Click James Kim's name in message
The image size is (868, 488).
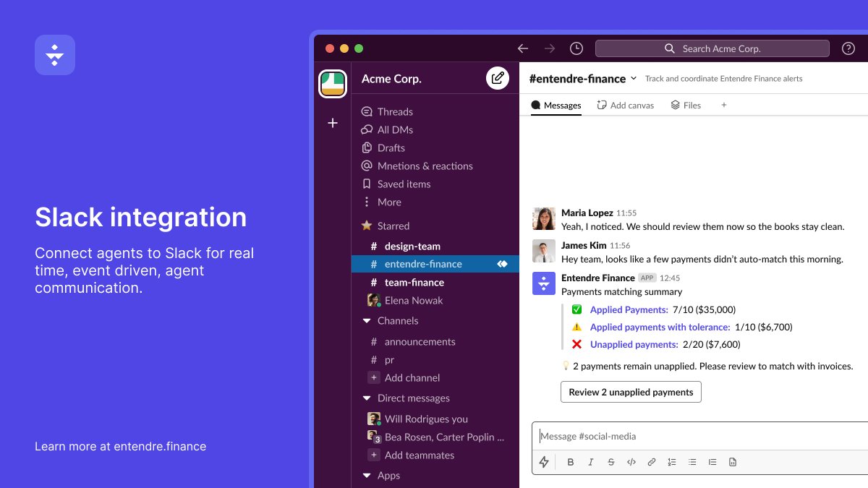(584, 245)
